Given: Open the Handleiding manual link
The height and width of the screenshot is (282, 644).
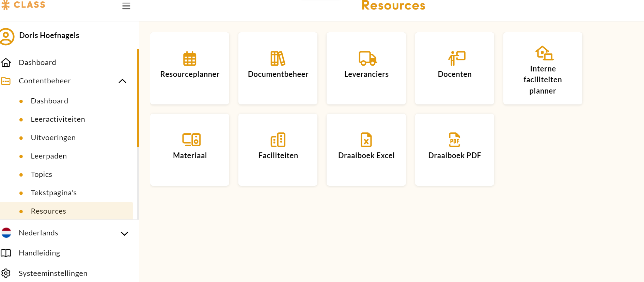Looking at the screenshot, I should (39, 253).
